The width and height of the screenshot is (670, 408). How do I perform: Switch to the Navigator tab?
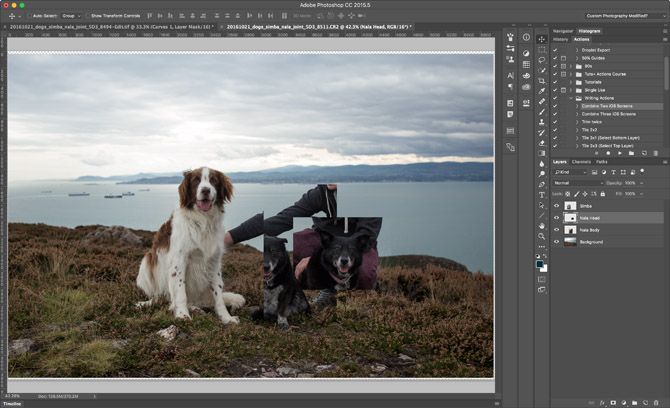(x=563, y=31)
